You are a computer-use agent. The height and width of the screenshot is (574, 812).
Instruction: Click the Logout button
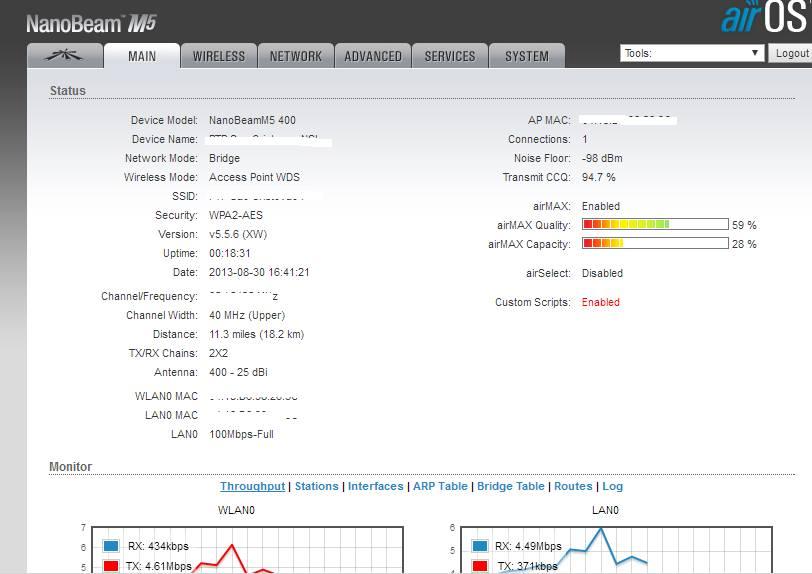click(x=791, y=53)
